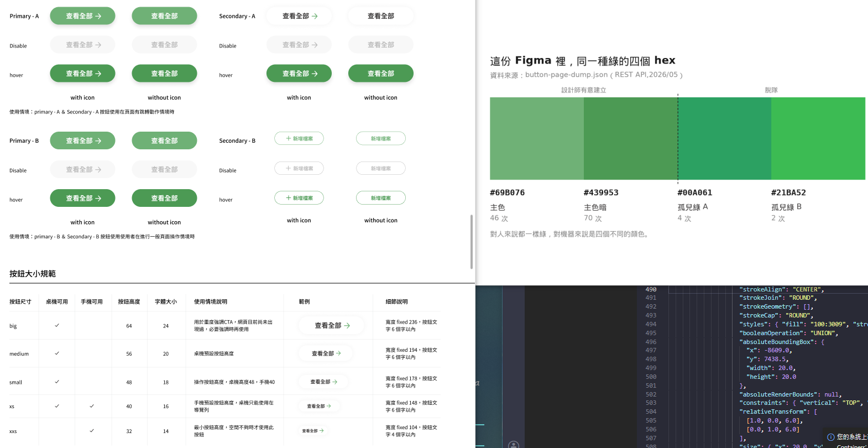This screenshot has width=868, height=448.
Task: Click the button height value 64 in big row
Action: click(x=129, y=326)
